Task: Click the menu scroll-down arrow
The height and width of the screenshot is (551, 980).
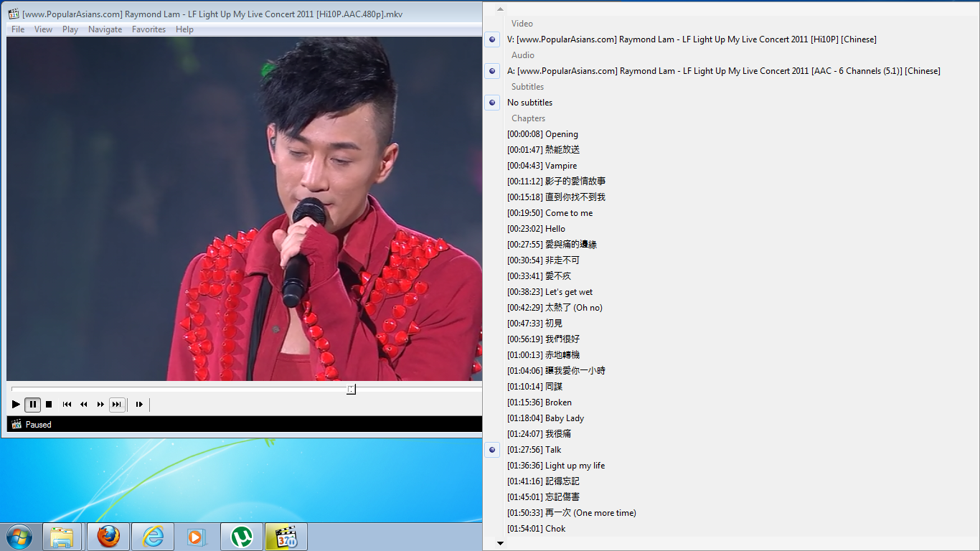Action: 500,543
